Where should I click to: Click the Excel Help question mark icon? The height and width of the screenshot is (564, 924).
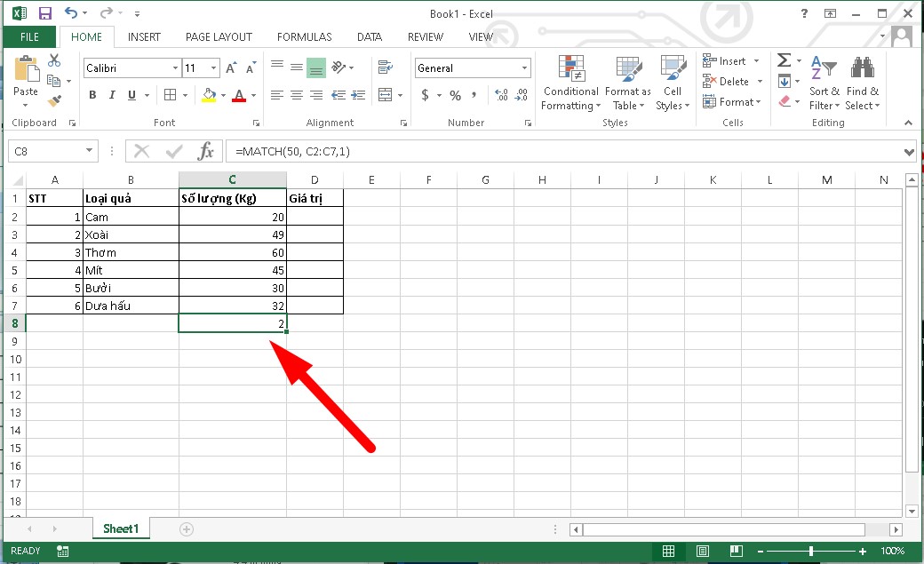pyautogui.click(x=804, y=13)
